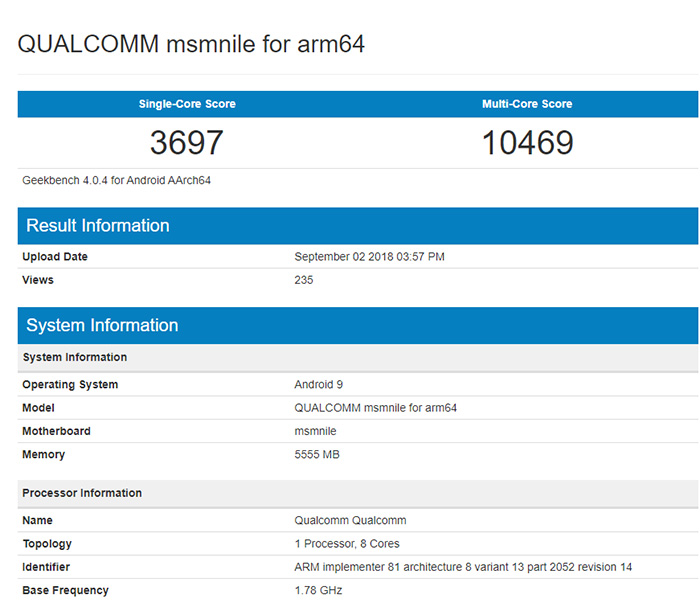Select the multi-core score value 10469
The height and width of the screenshot is (607, 700).
pos(527,143)
